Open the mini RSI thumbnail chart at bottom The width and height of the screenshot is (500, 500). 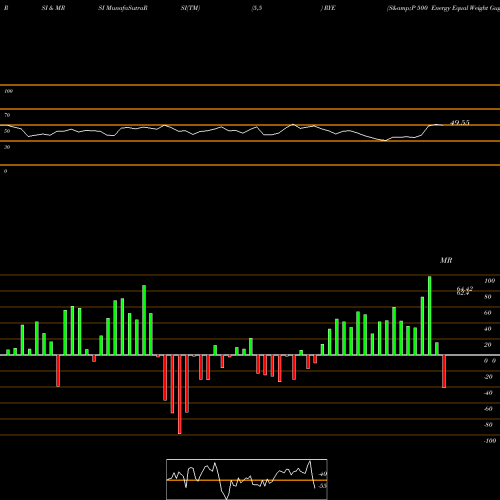(x=247, y=479)
